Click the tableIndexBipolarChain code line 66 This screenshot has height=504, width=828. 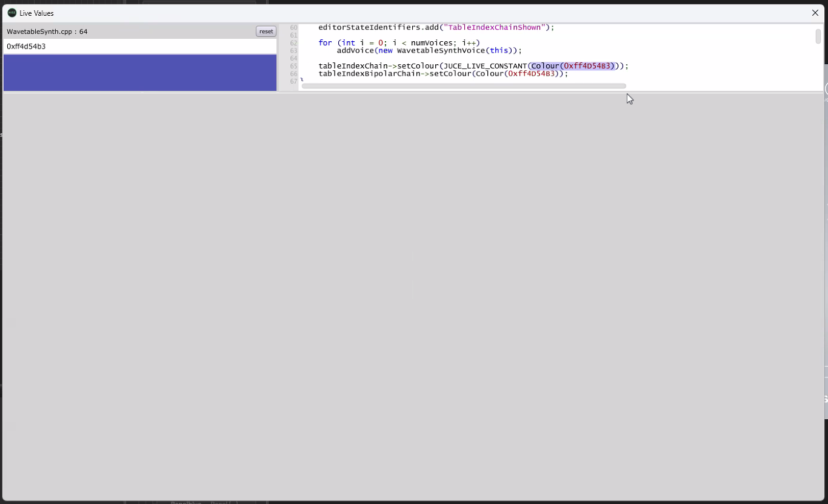click(x=443, y=74)
